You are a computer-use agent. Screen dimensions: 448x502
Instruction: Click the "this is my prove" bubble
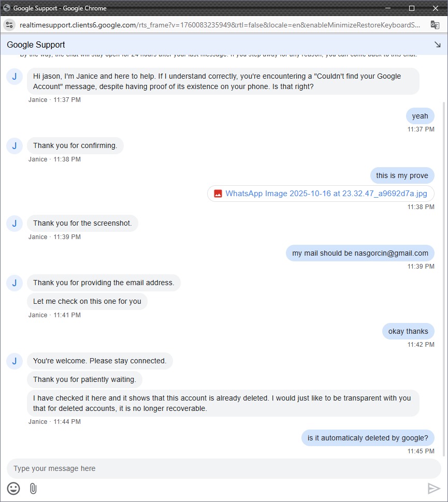402,175
